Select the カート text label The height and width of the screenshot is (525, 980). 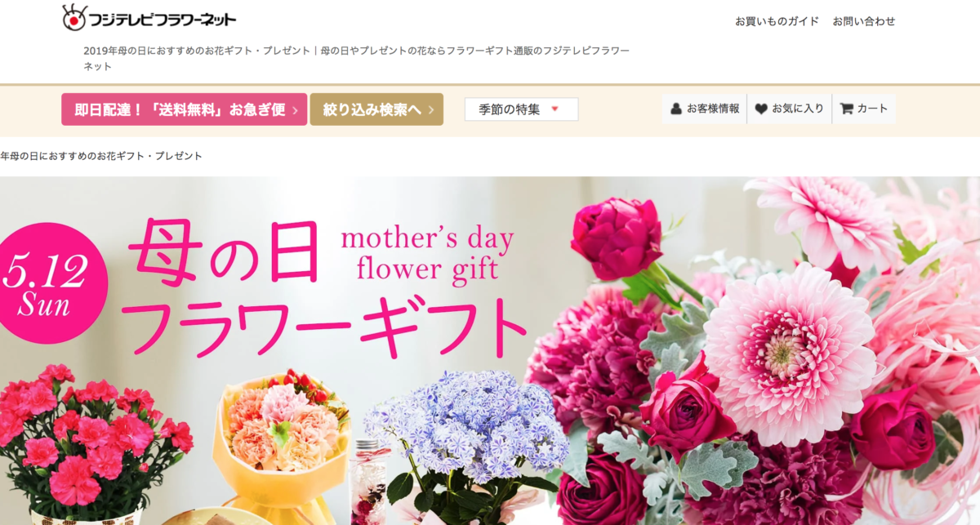[873, 109]
